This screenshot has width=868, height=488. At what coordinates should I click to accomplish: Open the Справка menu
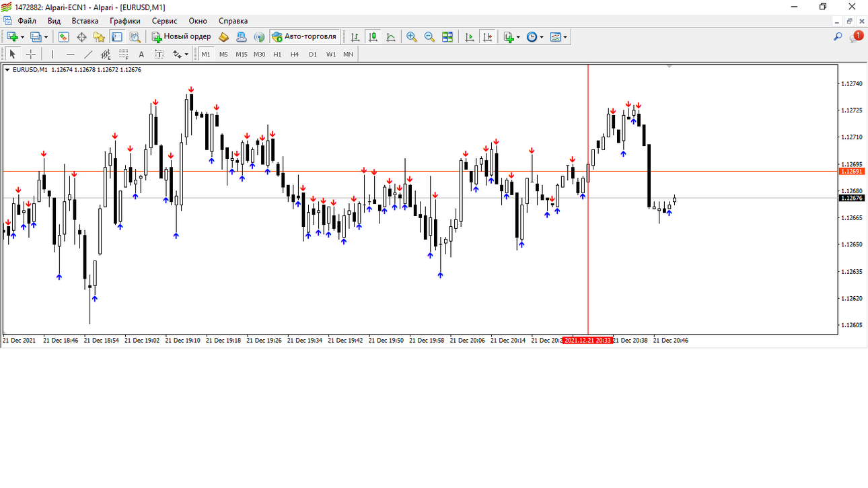tap(233, 21)
